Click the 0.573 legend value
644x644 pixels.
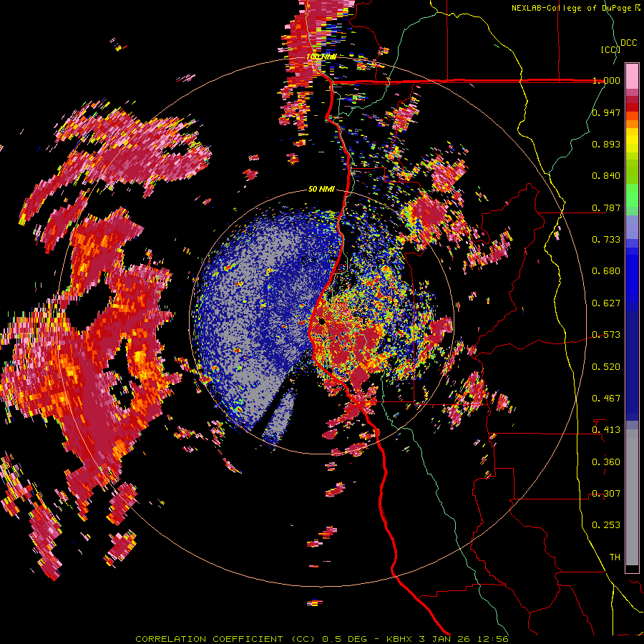(x=606, y=335)
